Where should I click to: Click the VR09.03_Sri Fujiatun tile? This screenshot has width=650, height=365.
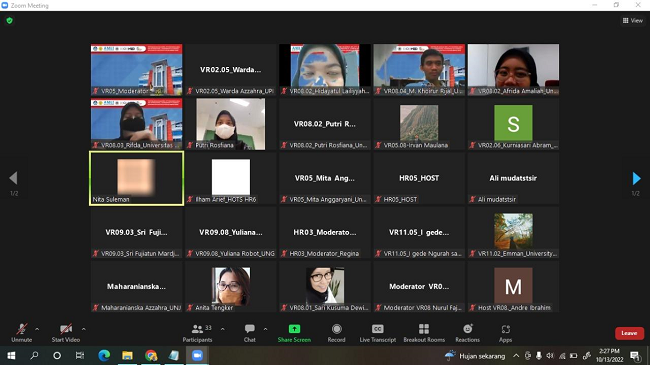coord(136,232)
